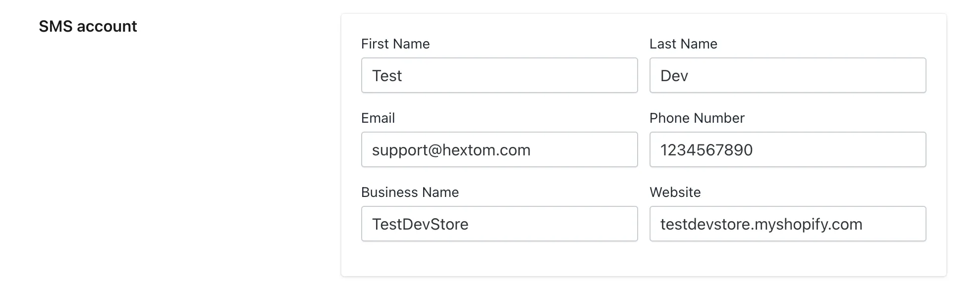980x288 pixels.
Task: Click the "Phone Number" label text
Action: pyautogui.click(x=697, y=118)
